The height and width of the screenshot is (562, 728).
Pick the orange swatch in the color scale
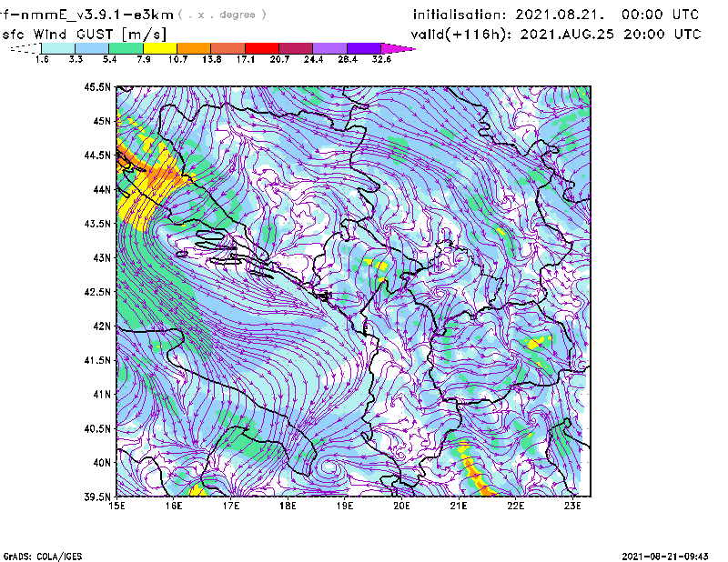(x=194, y=47)
